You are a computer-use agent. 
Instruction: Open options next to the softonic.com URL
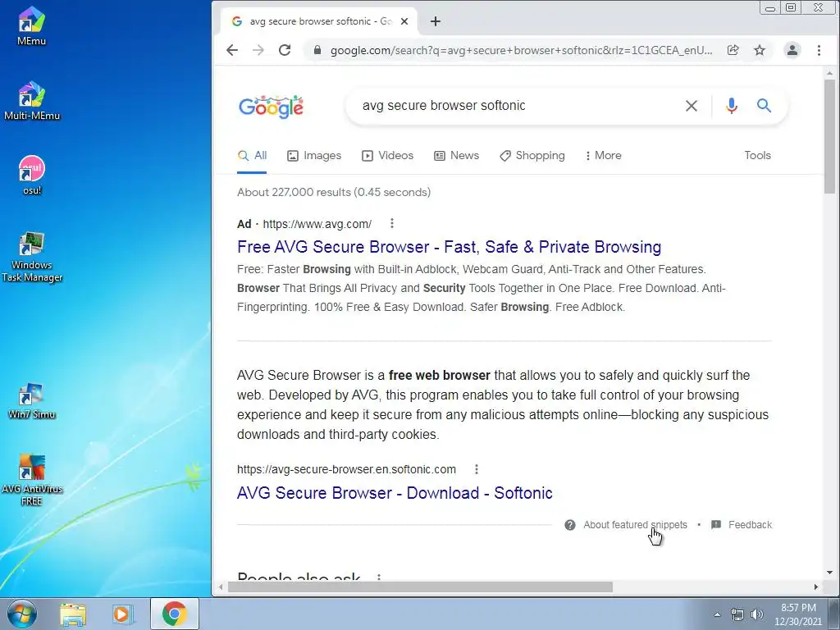point(477,469)
